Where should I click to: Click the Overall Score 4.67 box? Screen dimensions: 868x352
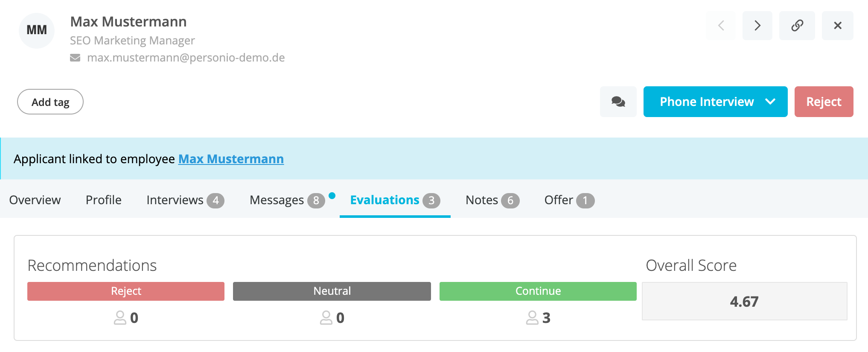[744, 302]
